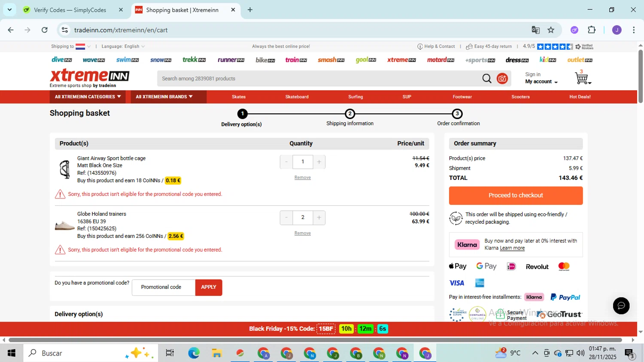
Task: Open the Footwear category
Action: pyautogui.click(x=462, y=97)
